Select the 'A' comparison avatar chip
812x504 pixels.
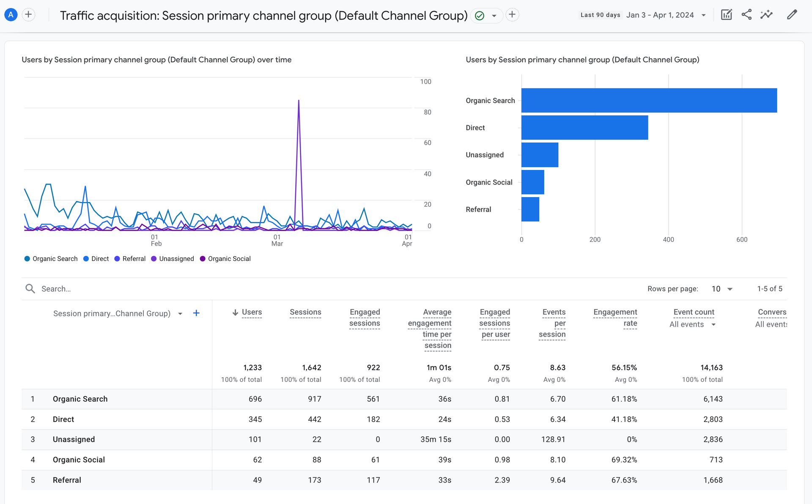coord(11,14)
